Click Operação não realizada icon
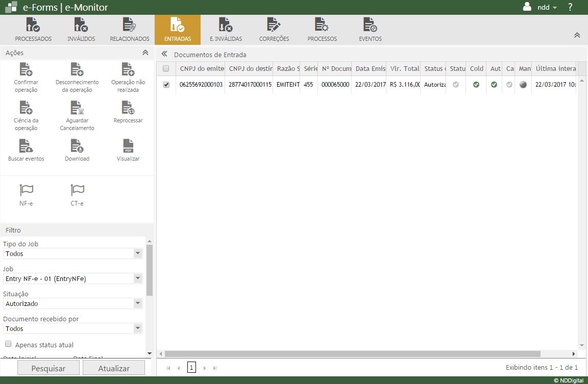Image resolution: width=588 pixels, height=384 pixels. 128,70
